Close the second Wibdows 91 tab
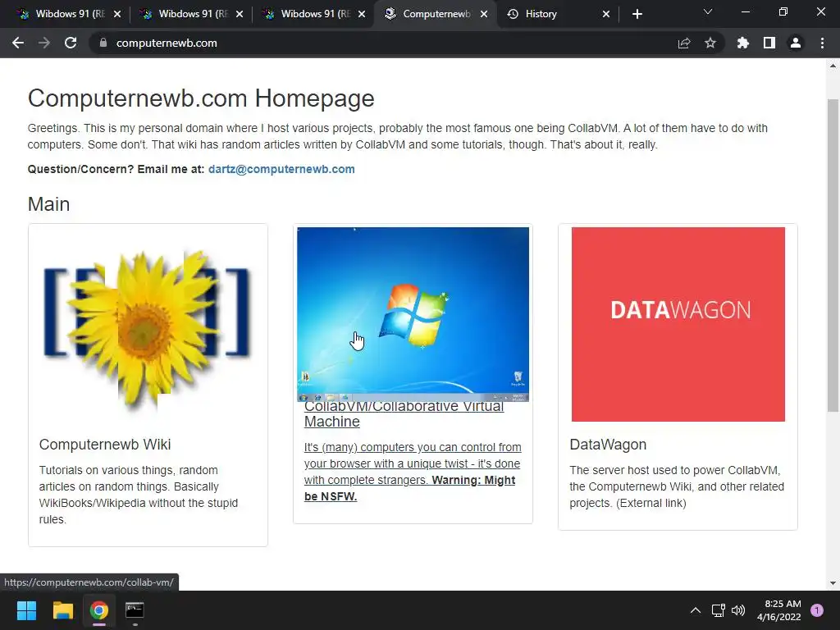The image size is (840, 630). pos(240,14)
